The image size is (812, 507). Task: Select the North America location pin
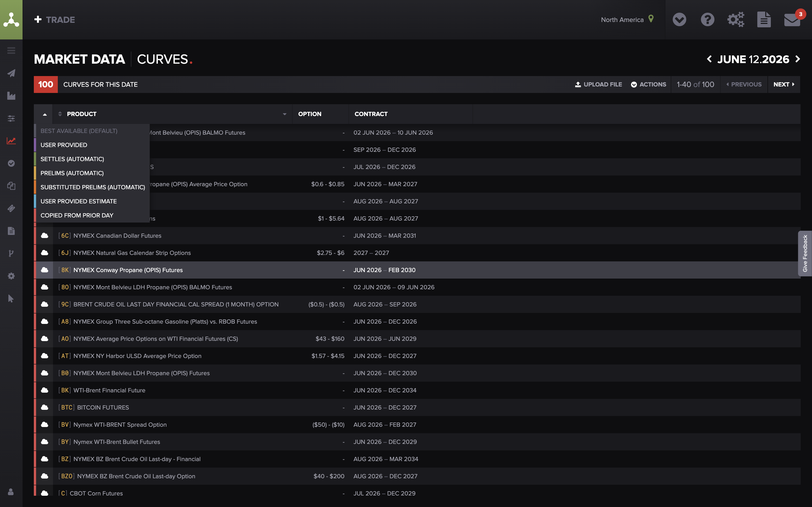(x=651, y=19)
